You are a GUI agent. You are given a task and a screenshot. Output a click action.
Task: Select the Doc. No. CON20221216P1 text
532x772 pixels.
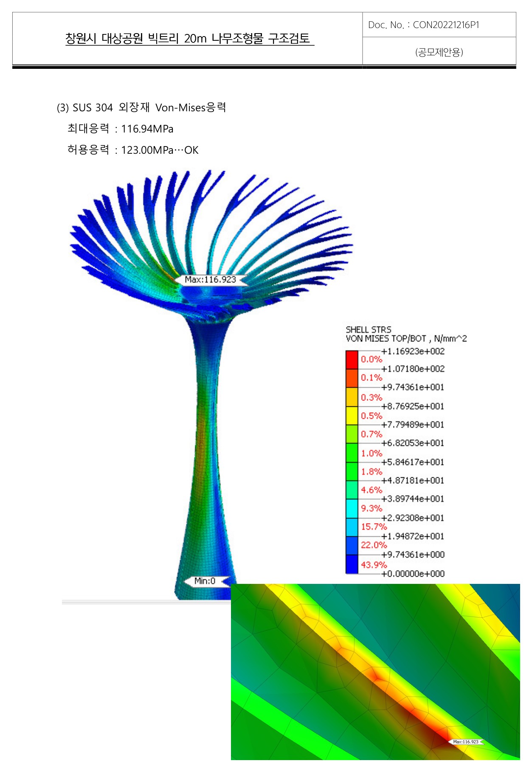point(424,25)
